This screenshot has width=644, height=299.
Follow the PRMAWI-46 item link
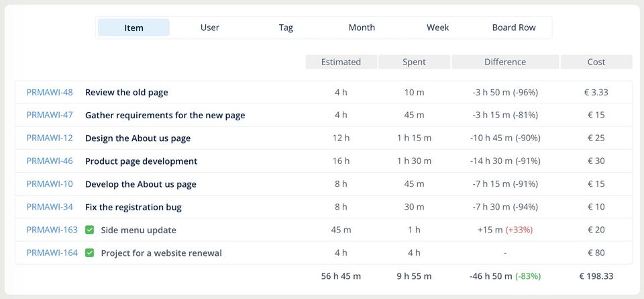pos(50,161)
